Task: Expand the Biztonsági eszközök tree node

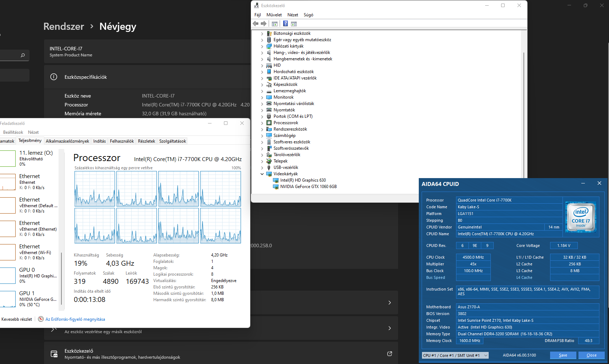Action: (262, 34)
